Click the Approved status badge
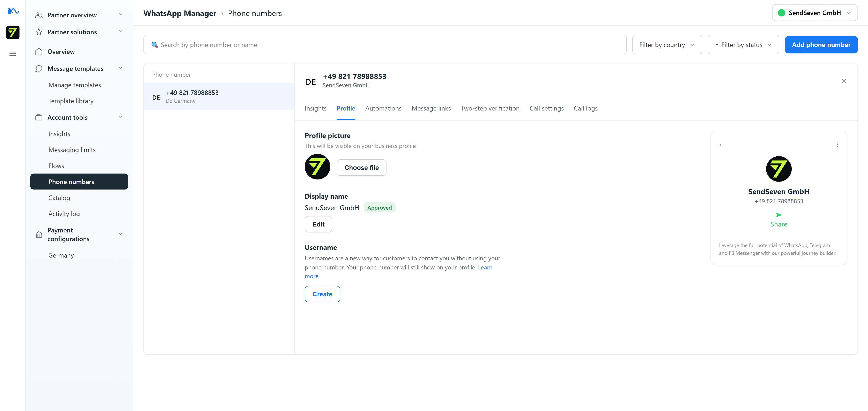The height and width of the screenshot is (411, 868). 379,208
